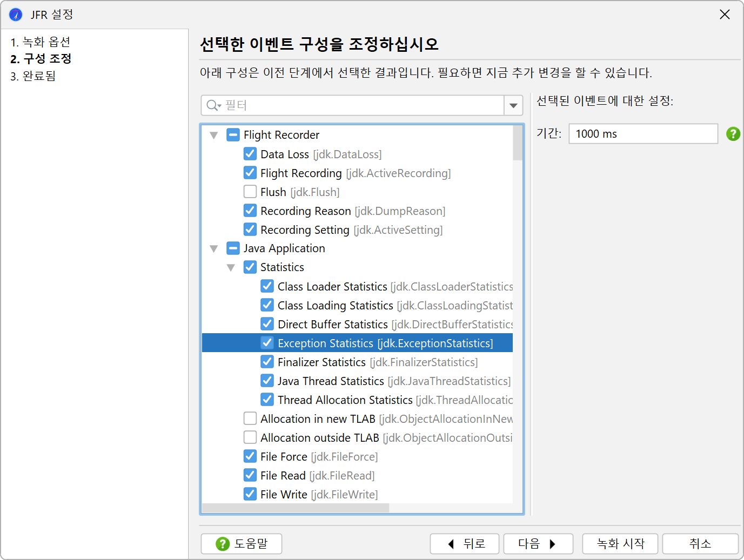Click the 기간 field showing 1000 ms
This screenshot has height=560, width=744.
pos(643,134)
